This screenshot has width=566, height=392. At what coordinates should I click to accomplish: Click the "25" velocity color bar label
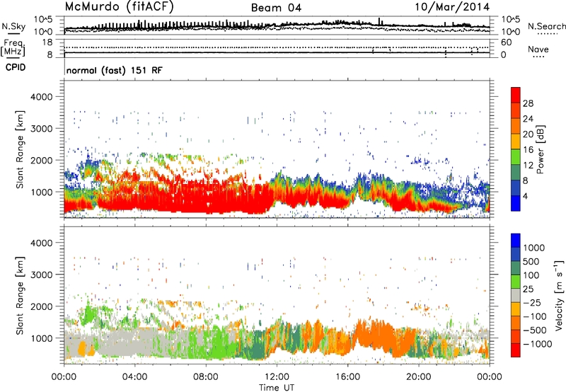coord(529,289)
